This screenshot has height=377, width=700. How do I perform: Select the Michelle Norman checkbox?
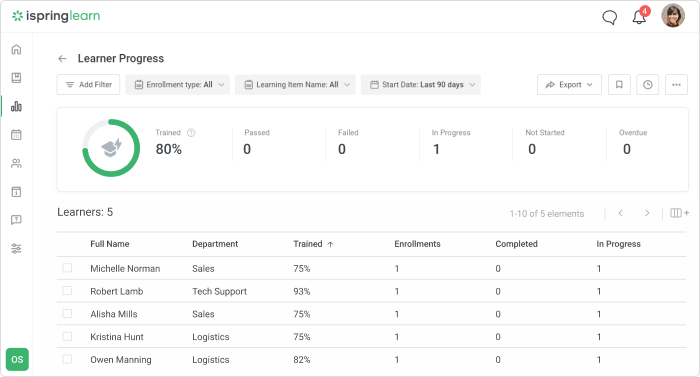pos(67,268)
